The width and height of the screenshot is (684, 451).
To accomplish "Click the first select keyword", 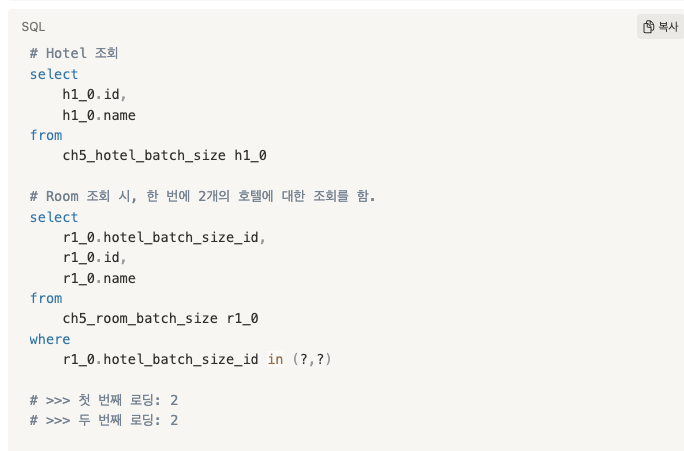I will pyautogui.click(x=54, y=74).
